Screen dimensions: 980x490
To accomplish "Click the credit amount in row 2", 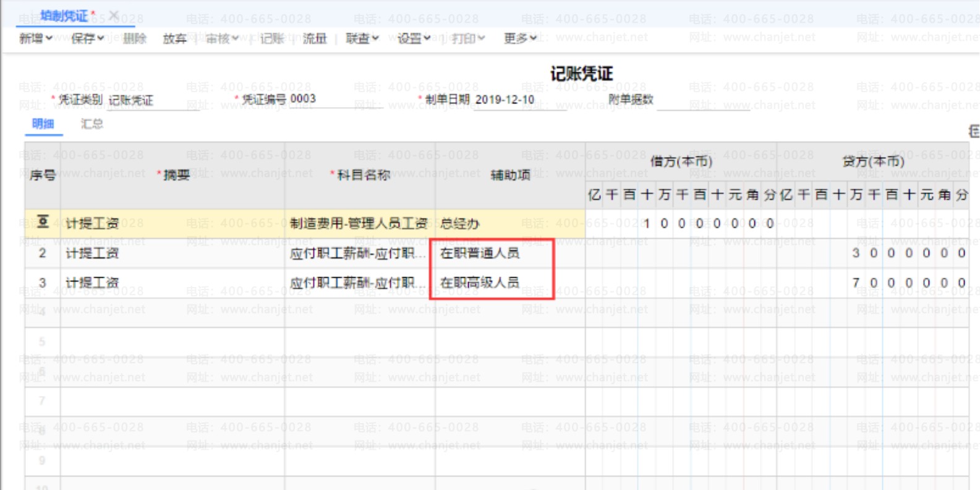I will tap(873, 253).
